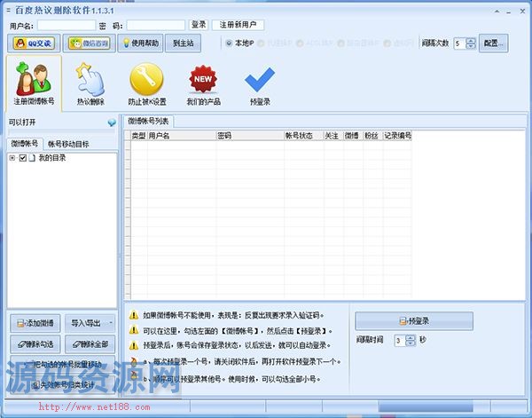
Task: Select the 预登录 blue checkmark icon
Action: 260,85
